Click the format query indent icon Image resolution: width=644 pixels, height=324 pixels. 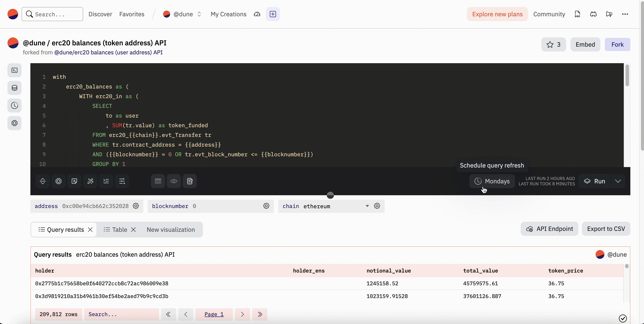[x=106, y=181]
